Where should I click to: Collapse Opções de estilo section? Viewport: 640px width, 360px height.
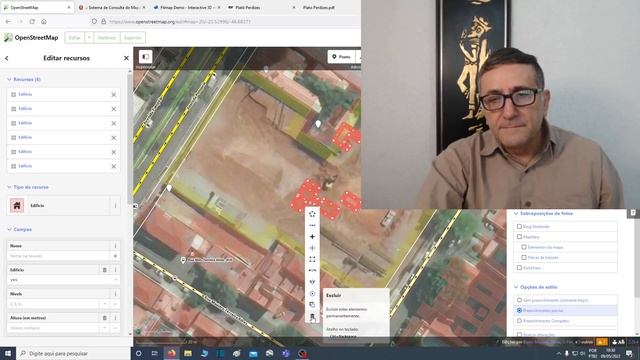[x=536, y=287]
